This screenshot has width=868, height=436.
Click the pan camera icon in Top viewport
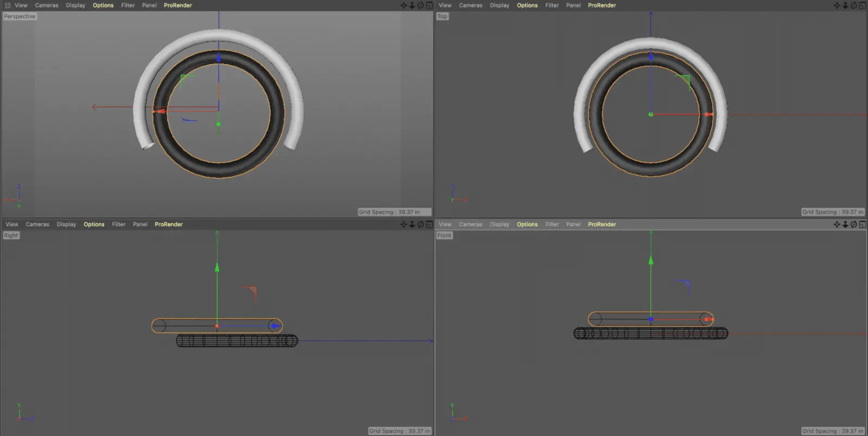pyautogui.click(x=837, y=5)
